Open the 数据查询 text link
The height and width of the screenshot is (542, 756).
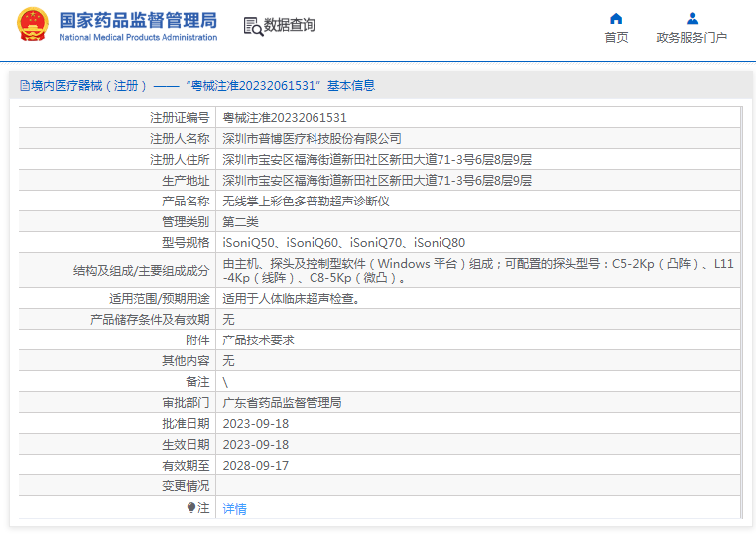point(290,26)
